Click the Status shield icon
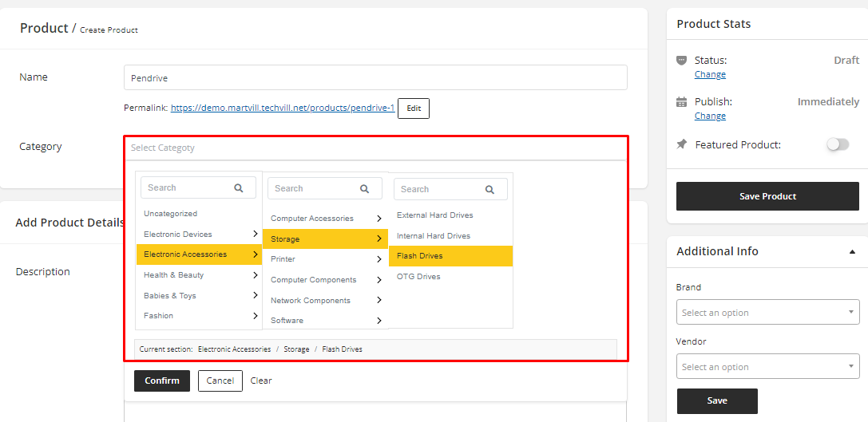This screenshot has height=422, width=868. coord(681,61)
